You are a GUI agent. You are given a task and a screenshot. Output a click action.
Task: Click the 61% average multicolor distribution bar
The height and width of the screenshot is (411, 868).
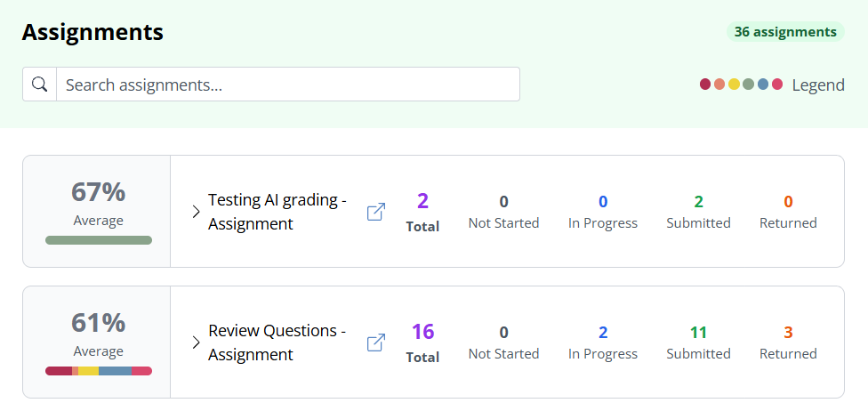pyautogui.click(x=99, y=371)
